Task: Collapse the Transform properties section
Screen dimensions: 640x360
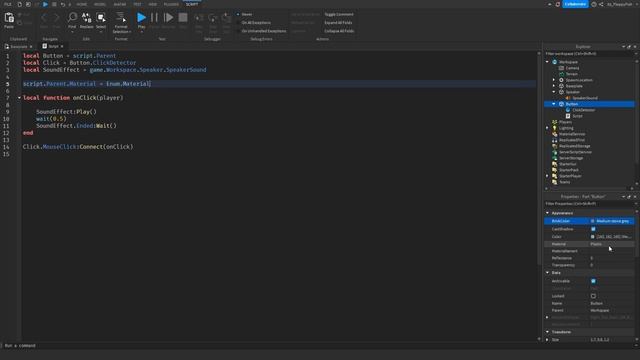Action: (547, 332)
